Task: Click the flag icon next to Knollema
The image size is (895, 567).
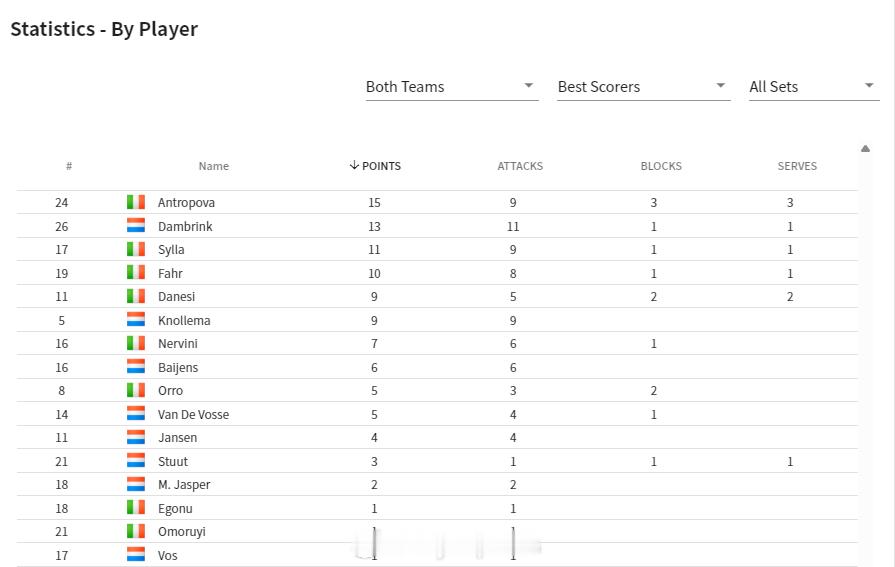Action: coord(136,320)
